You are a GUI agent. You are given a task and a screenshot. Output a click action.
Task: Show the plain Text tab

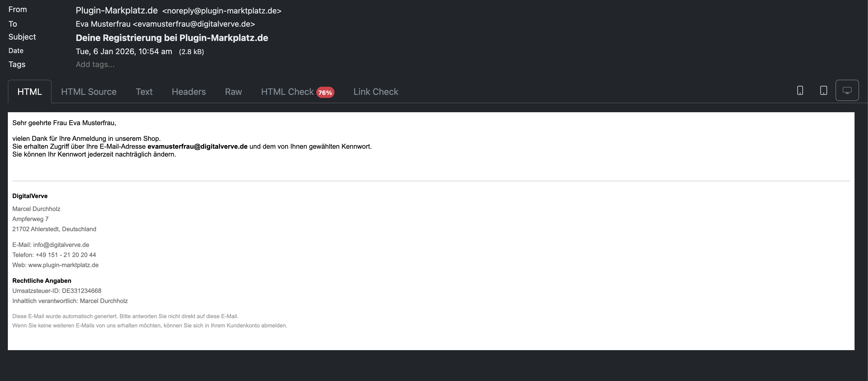[144, 92]
